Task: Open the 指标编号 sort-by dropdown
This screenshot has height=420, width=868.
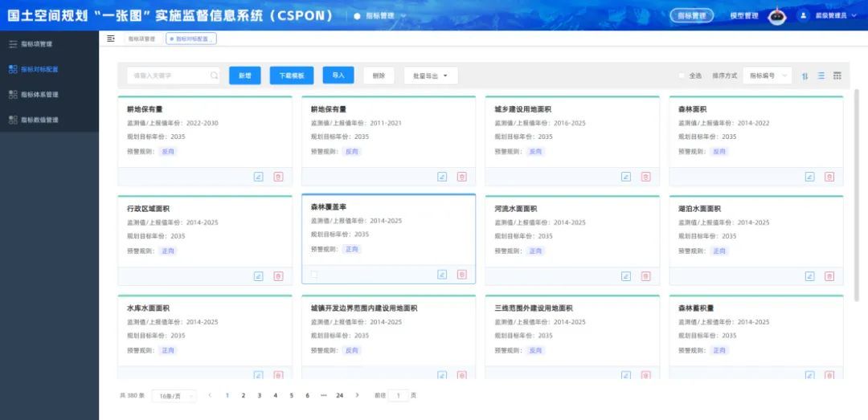Action: (x=767, y=75)
